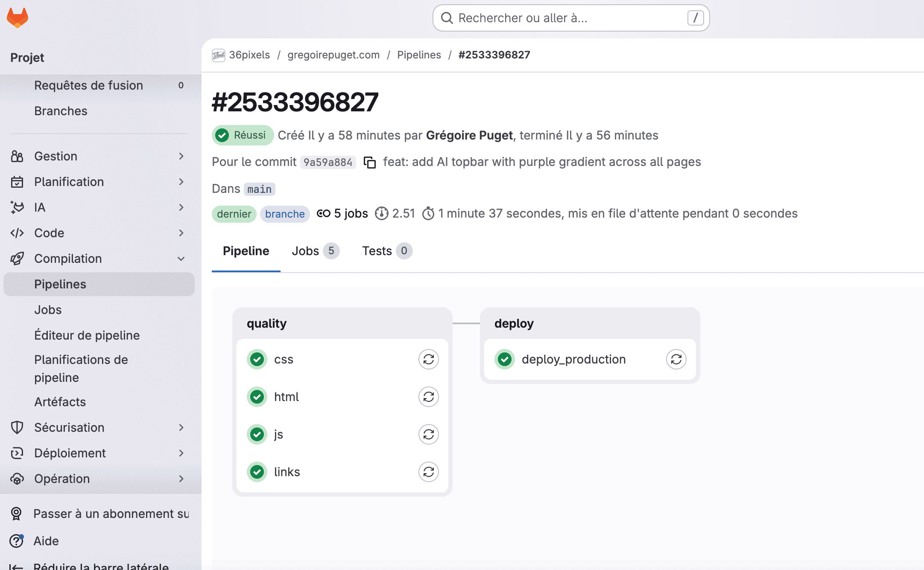Click the Déploiement icon
Image resolution: width=924 pixels, height=570 pixels.
click(x=17, y=453)
